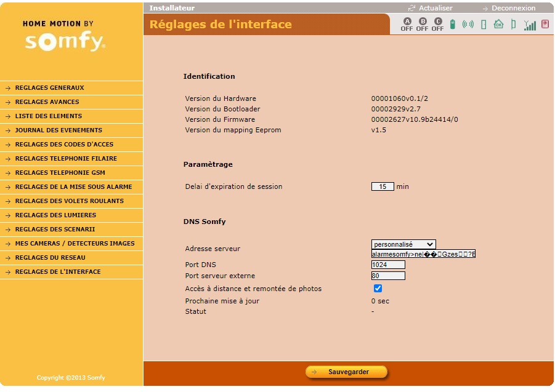
Task: Click the red camera status icon
Action: click(545, 25)
